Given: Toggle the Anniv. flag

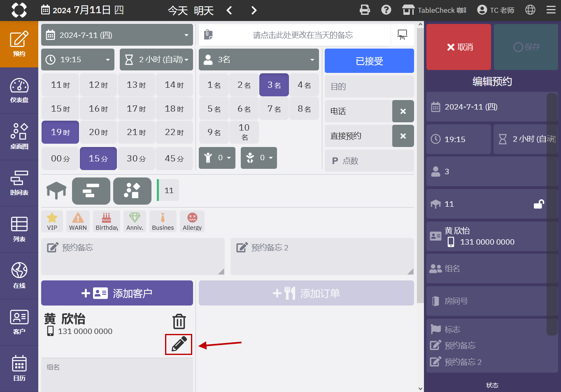Looking at the screenshot, I should pos(135,222).
